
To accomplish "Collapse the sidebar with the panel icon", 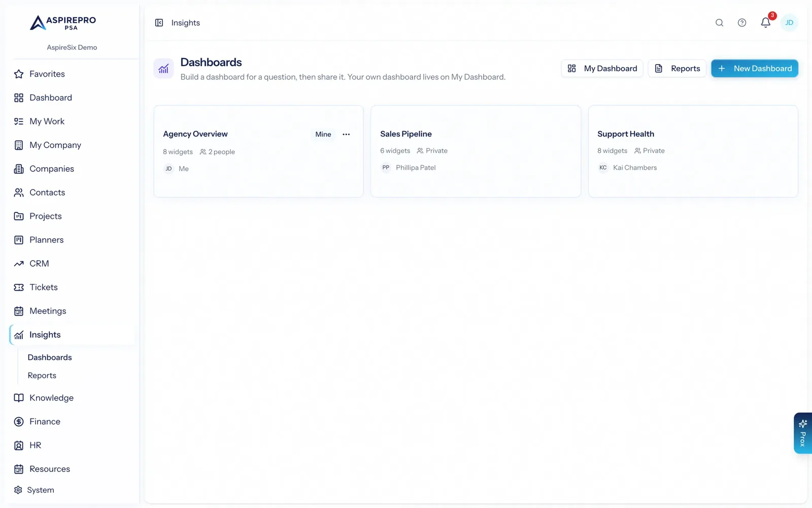I will pyautogui.click(x=159, y=23).
